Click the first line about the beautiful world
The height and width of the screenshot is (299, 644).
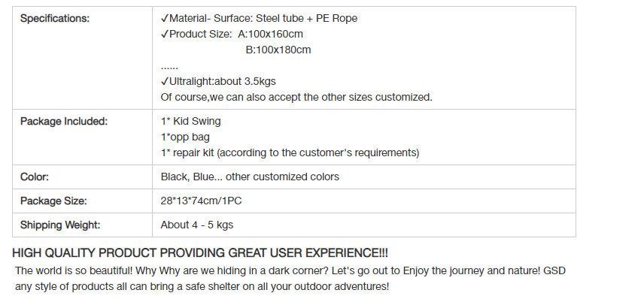290,270
